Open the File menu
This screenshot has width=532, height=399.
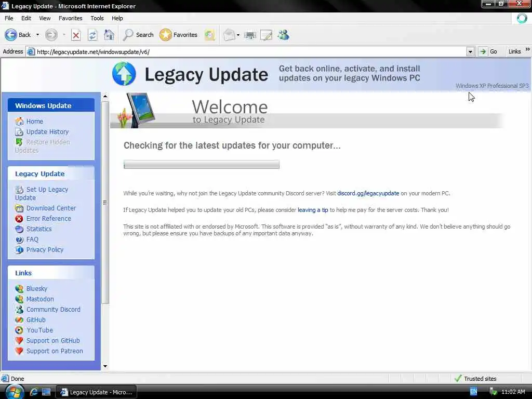pos(9,18)
